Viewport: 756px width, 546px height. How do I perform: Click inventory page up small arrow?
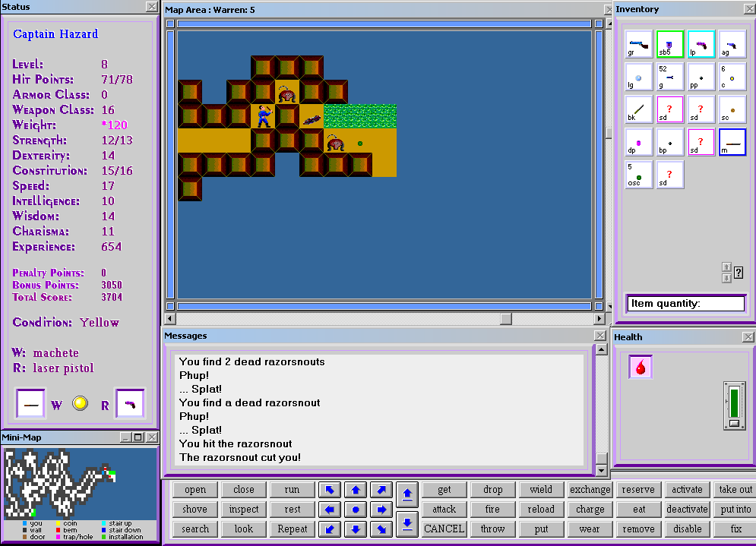click(x=726, y=267)
